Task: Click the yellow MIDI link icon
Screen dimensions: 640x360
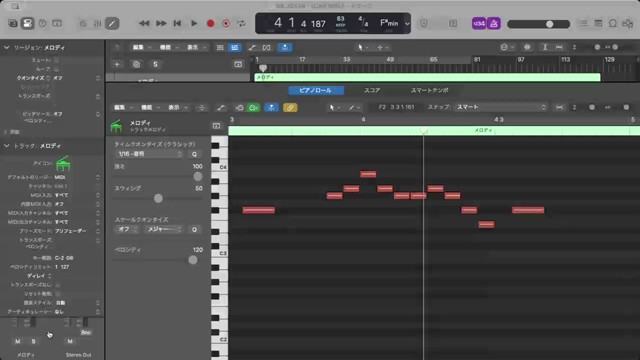Action: pyautogui.click(x=290, y=108)
